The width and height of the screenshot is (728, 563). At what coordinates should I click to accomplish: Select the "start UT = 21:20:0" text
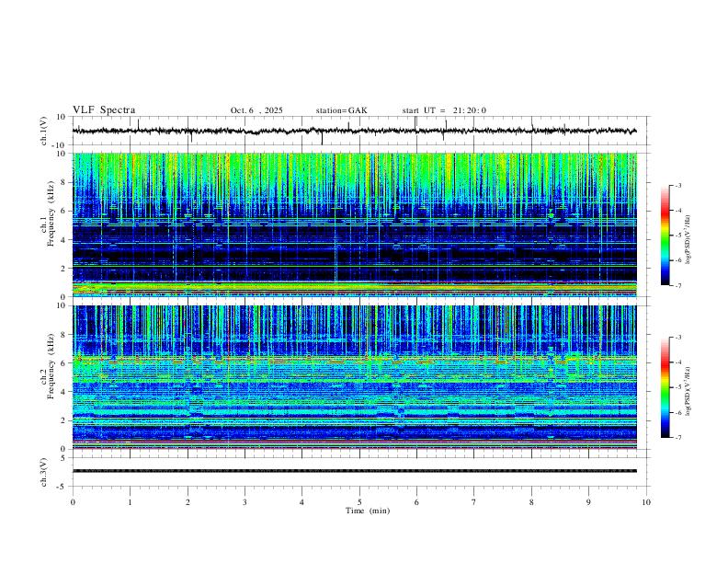pyautogui.click(x=444, y=110)
